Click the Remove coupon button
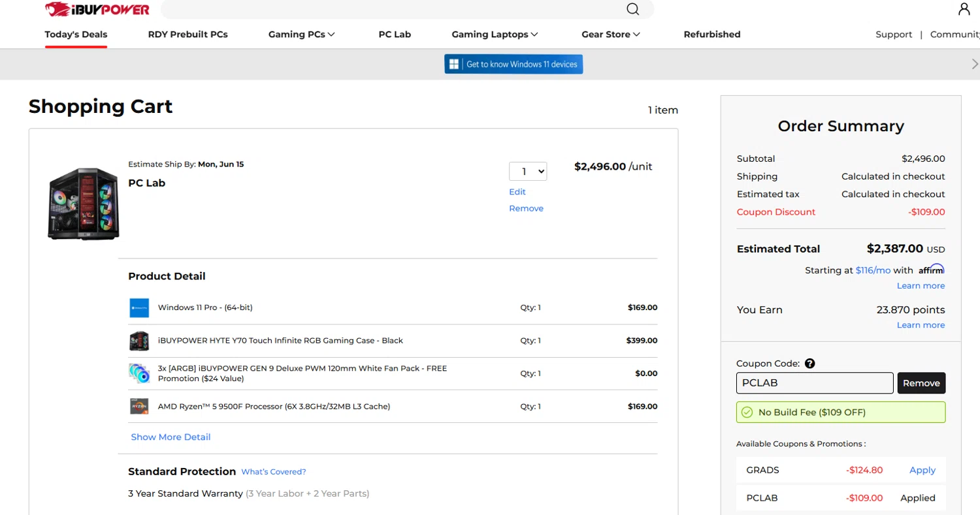This screenshot has height=515, width=980. [921, 383]
